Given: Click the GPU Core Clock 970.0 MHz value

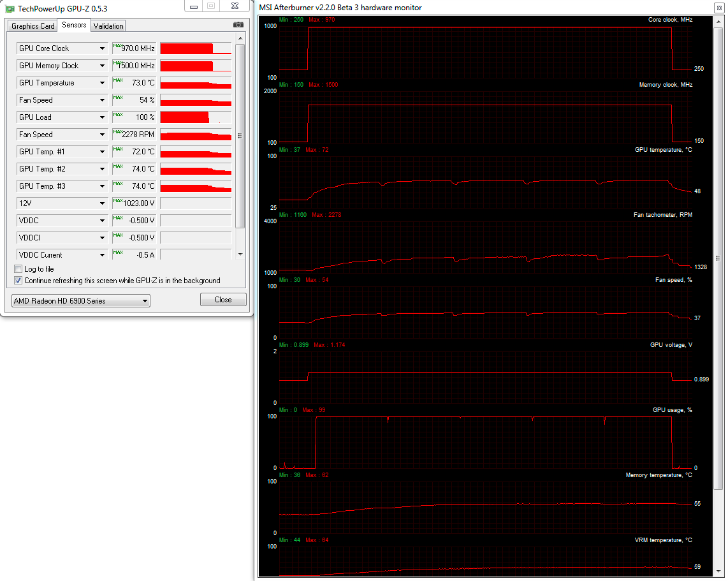Looking at the screenshot, I should [x=134, y=48].
